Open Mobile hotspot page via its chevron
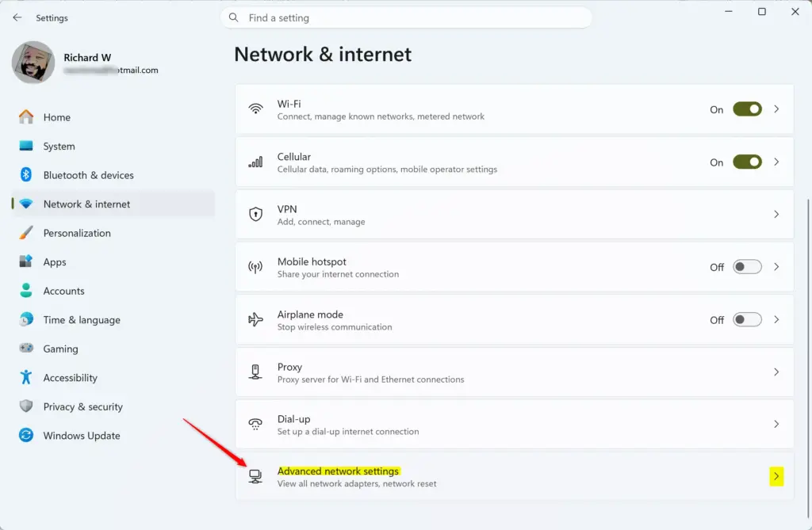 pos(776,267)
